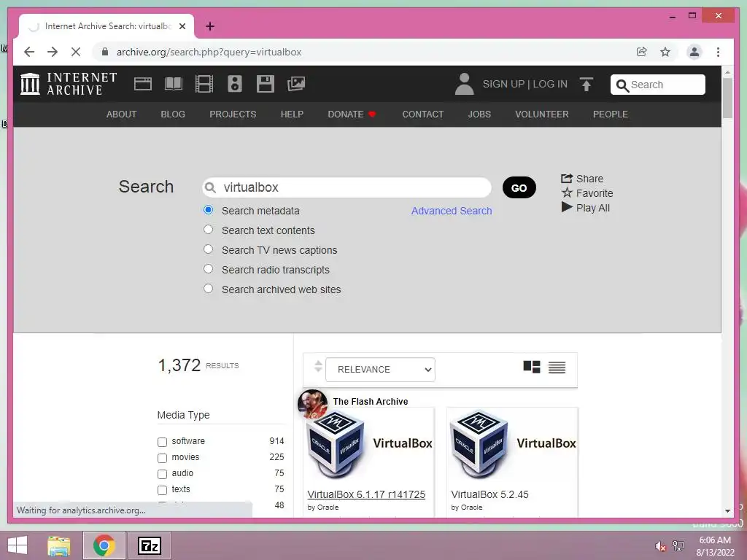The image size is (747, 560).
Task: Click the user avatar icon
Action: [464, 84]
